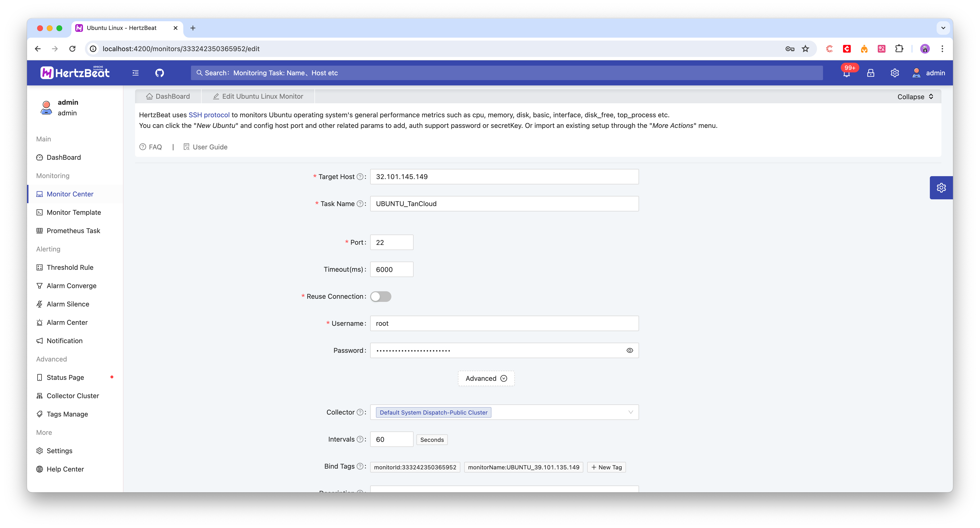Viewport: 980px width, 528px height.
Task: Open the FAQ link
Action: [x=151, y=147]
